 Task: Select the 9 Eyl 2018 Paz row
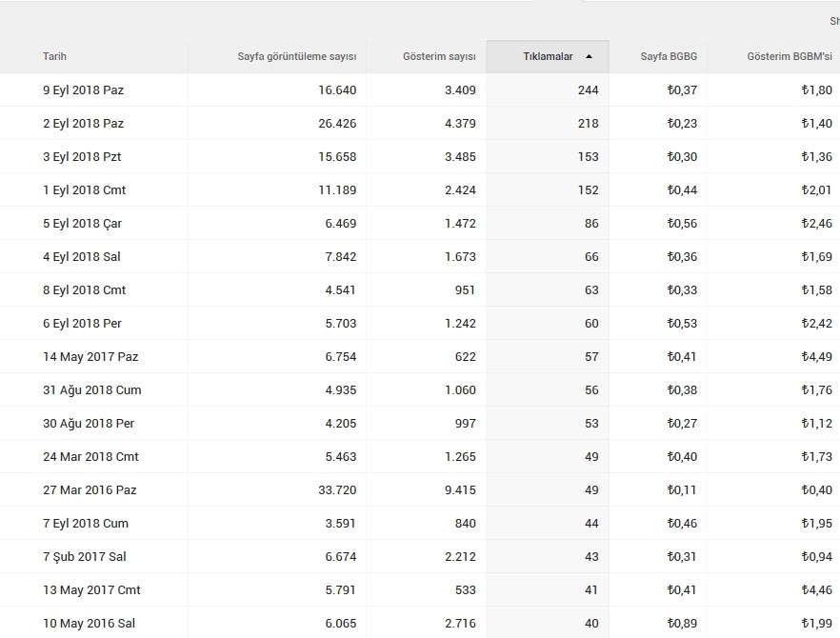420,90
